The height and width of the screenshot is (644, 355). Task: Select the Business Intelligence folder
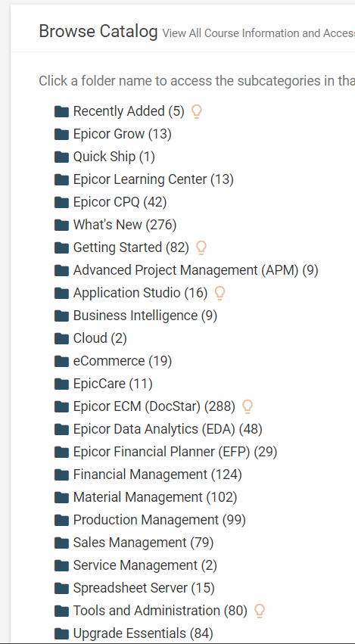(145, 316)
